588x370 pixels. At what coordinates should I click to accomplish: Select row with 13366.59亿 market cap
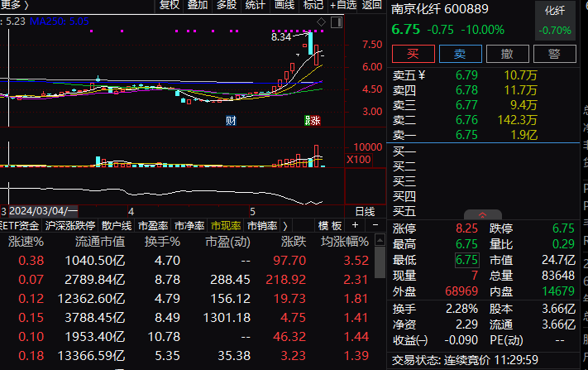click(x=188, y=356)
